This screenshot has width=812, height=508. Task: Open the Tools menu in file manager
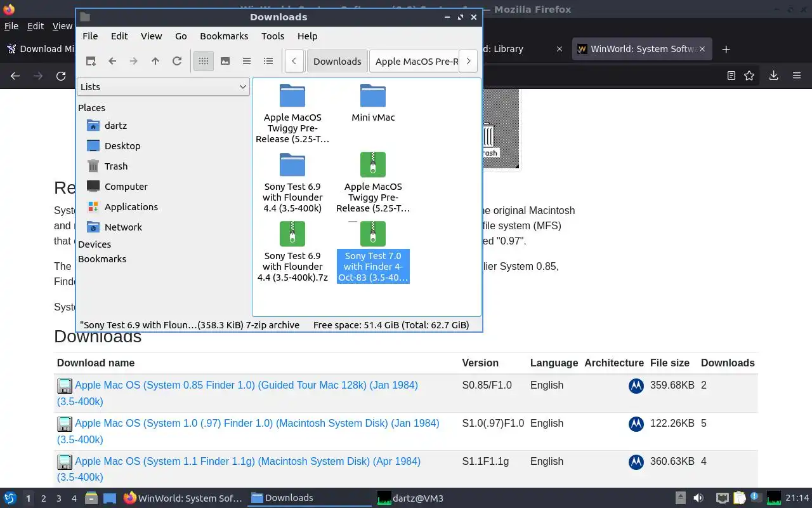pyautogui.click(x=273, y=36)
